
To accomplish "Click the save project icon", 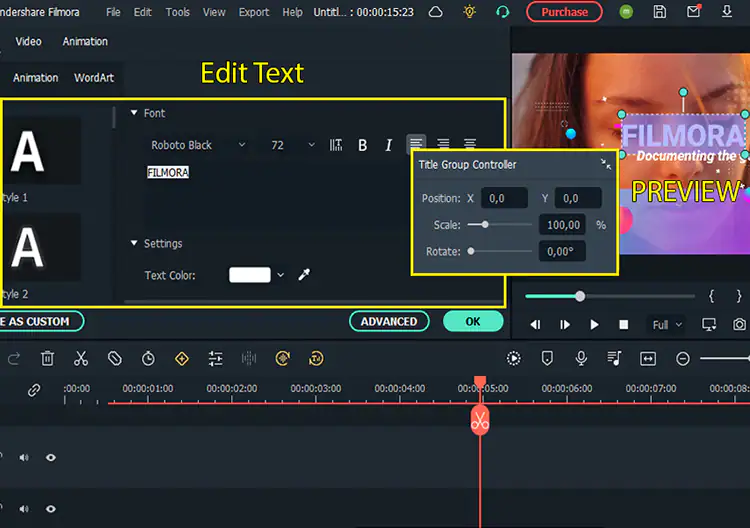I will [660, 12].
